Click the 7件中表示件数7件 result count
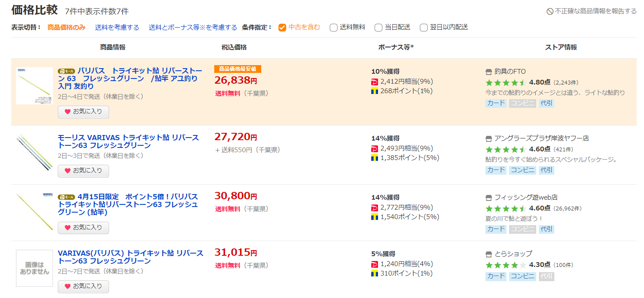 coord(97,11)
